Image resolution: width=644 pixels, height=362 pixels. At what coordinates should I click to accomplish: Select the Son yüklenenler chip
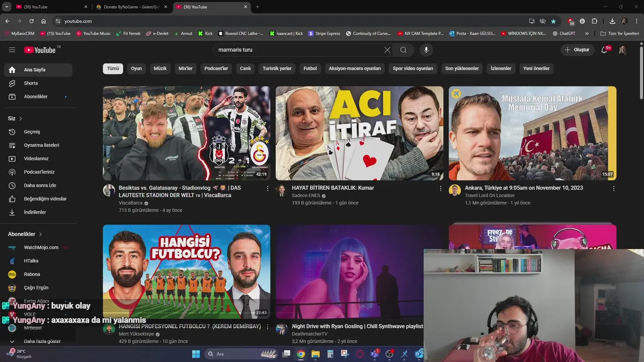[x=462, y=68]
